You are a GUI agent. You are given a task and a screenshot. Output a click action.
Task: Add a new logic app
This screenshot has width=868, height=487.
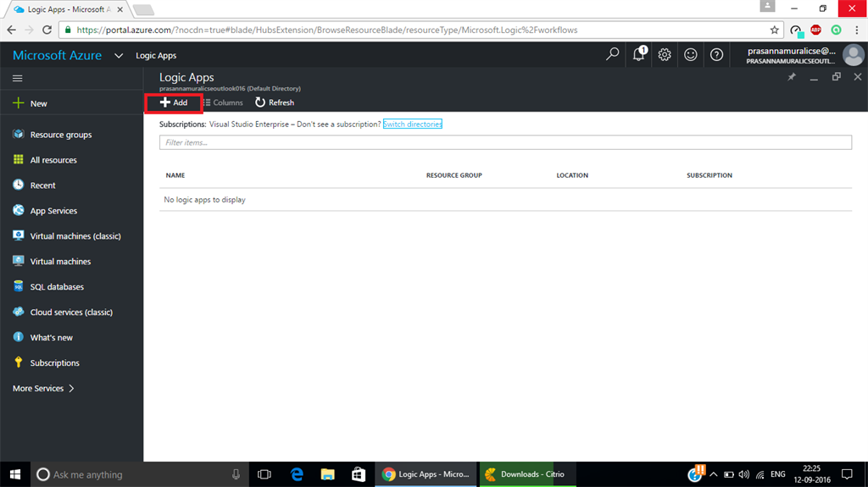tap(174, 103)
